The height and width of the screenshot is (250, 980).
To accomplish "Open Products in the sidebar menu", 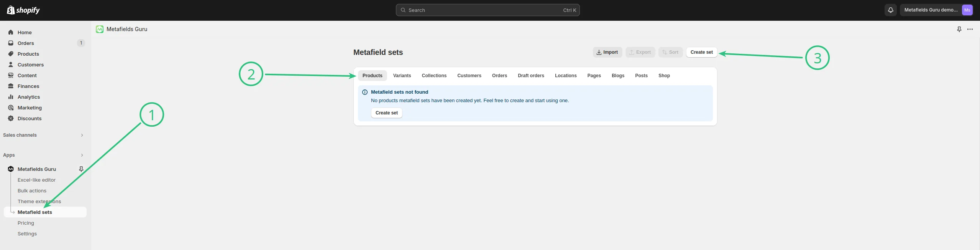I will coord(45,54).
